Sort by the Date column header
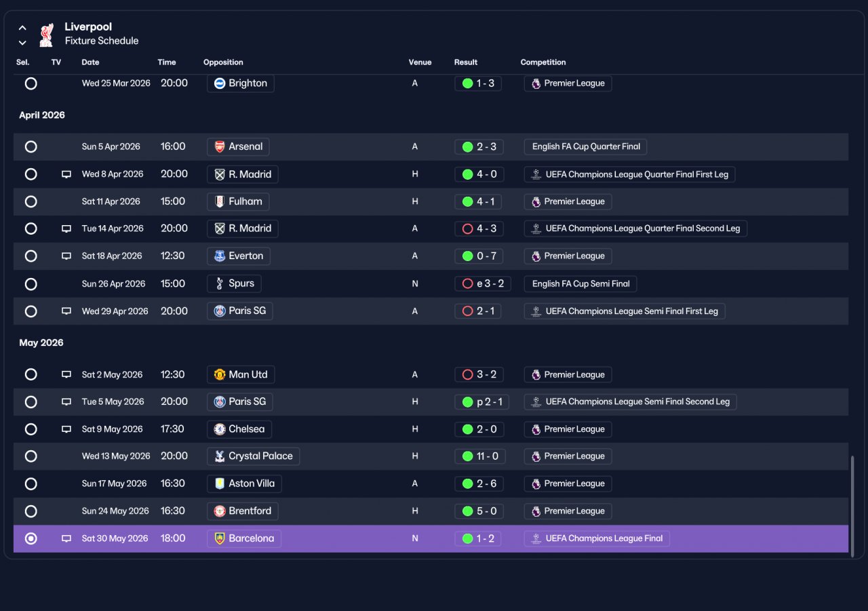The image size is (868, 611). point(90,62)
